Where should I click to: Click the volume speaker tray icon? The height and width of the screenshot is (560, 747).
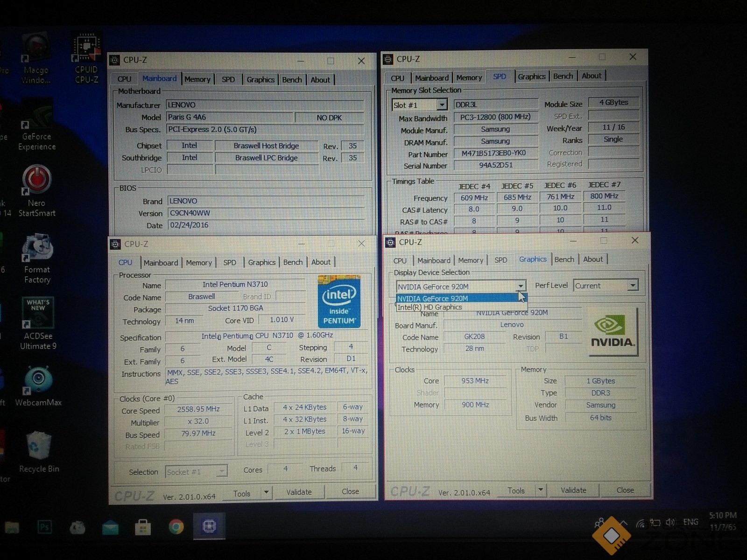(670, 522)
